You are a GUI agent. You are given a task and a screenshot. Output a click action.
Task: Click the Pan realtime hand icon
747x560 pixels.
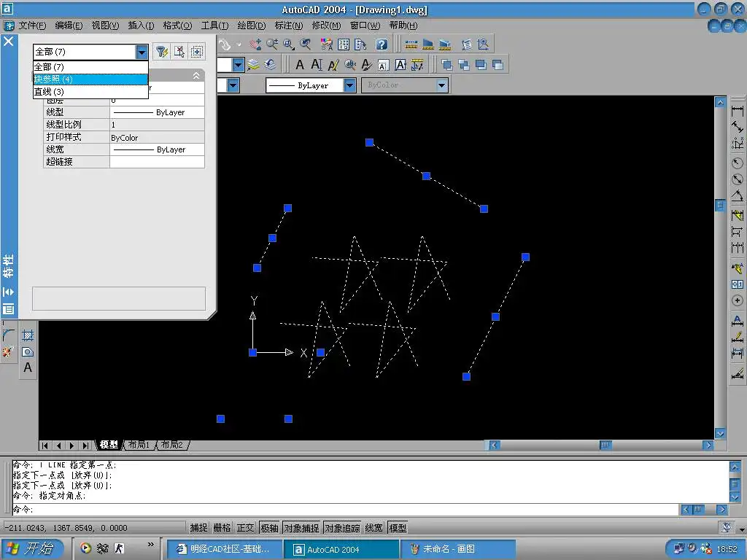point(255,44)
